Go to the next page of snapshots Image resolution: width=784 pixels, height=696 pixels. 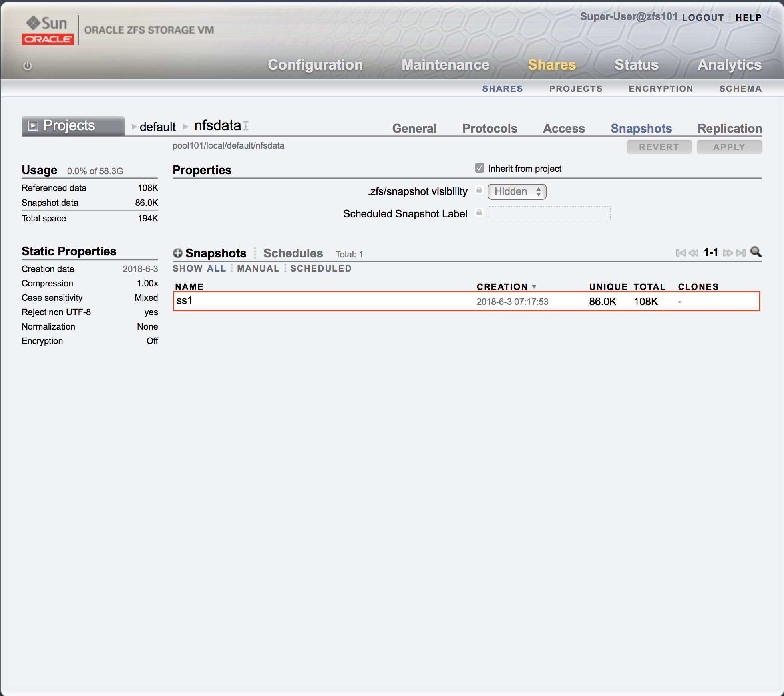[728, 253]
